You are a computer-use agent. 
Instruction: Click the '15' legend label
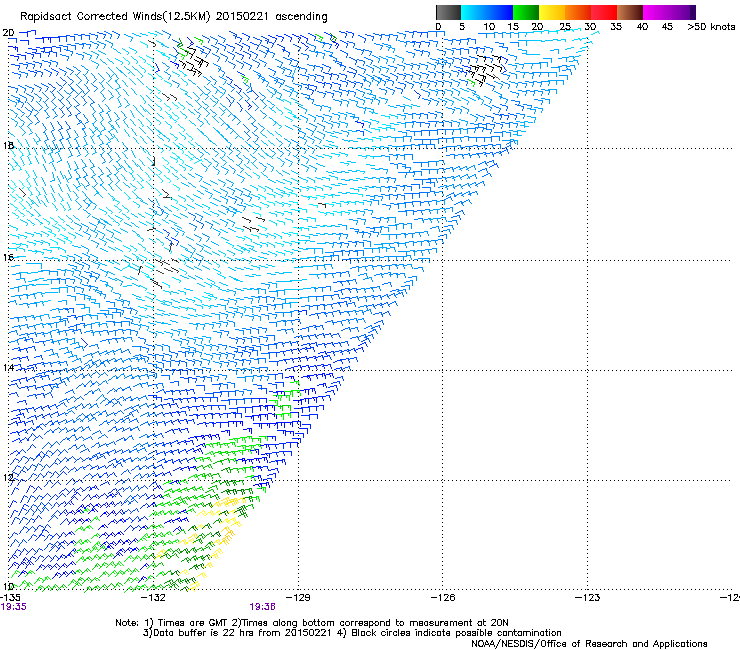pos(513,27)
